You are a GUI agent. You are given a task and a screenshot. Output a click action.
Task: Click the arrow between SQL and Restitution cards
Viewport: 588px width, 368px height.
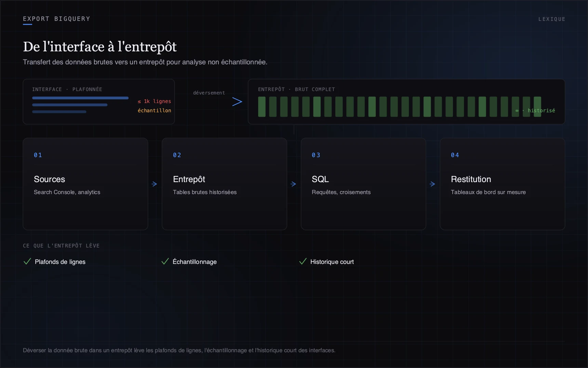click(x=432, y=184)
